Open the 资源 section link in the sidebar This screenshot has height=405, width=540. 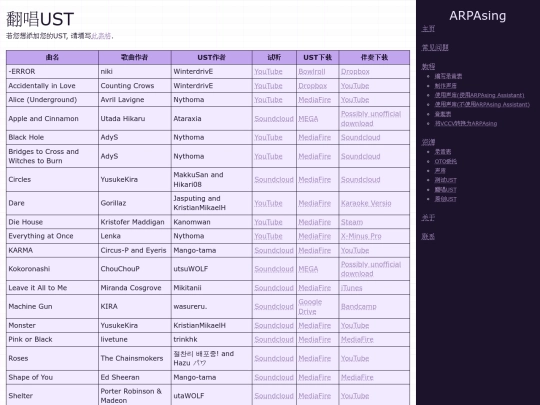coord(428,142)
